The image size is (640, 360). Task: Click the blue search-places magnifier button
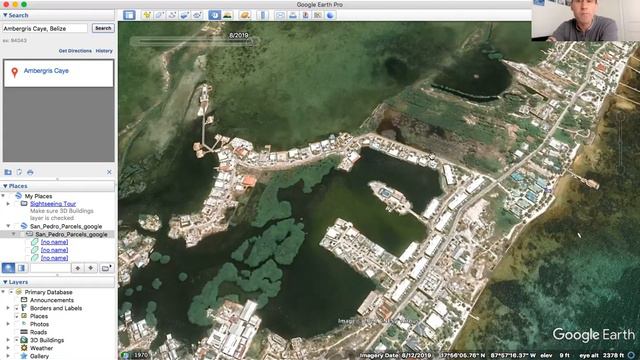8,268
